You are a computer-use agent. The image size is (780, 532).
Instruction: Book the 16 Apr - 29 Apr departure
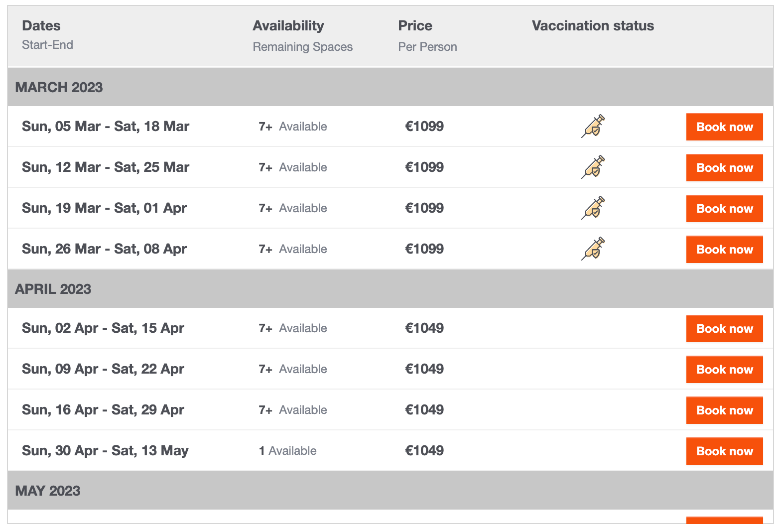(x=724, y=410)
